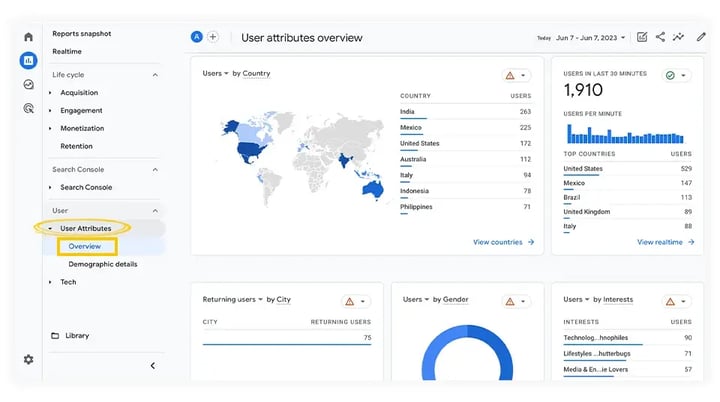Click Brazil in top countries list
The width and height of the screenshot is (720, 402).
click(627, 198)
